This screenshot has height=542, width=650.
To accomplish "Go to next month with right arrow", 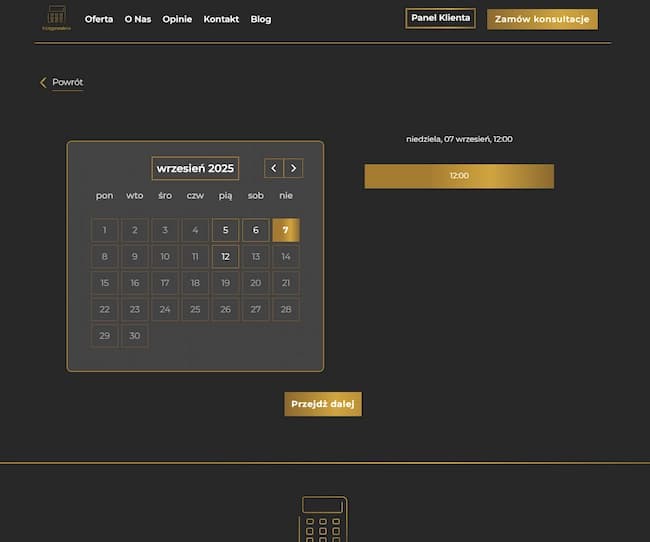I will (x=293, y=168).
